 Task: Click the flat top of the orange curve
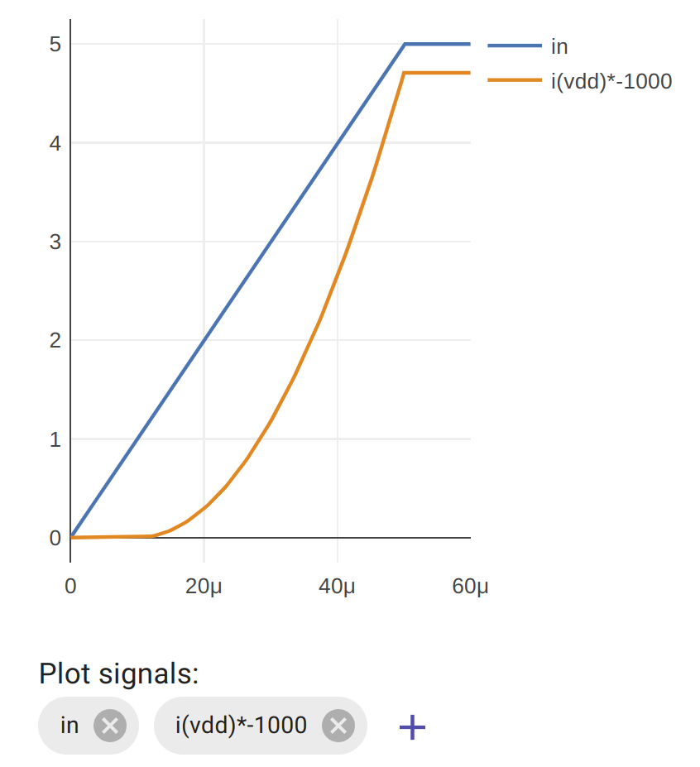point(437,73)
